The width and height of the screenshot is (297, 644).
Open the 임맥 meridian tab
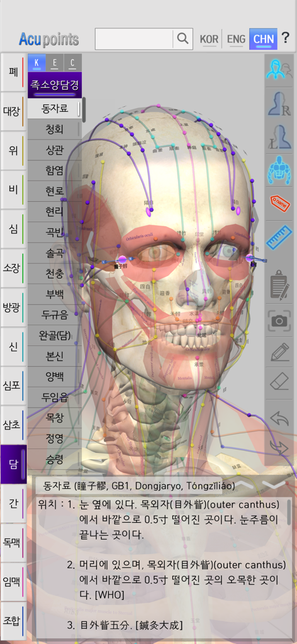[x=13, y=582]
